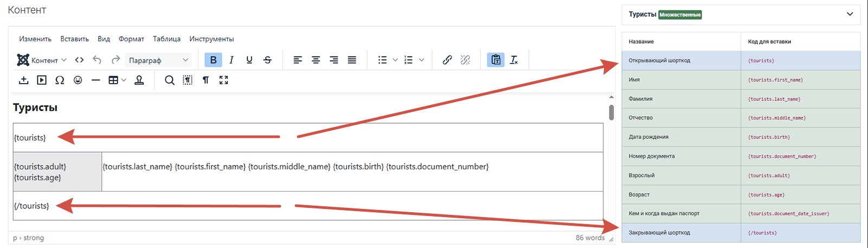Toggle show blocks icon
868x248 pixels.
(188, 80)
